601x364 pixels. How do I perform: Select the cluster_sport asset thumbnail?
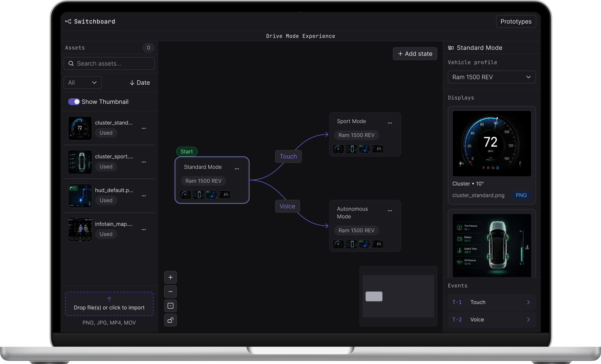(x=80, y=162)
